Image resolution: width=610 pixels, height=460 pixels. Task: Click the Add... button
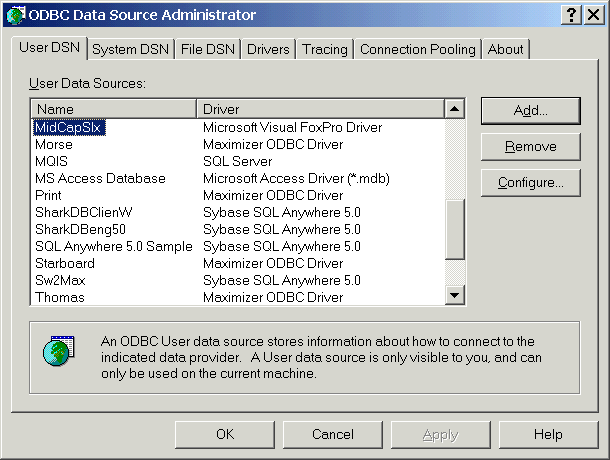pyautogui.click(x=531, y=111)
